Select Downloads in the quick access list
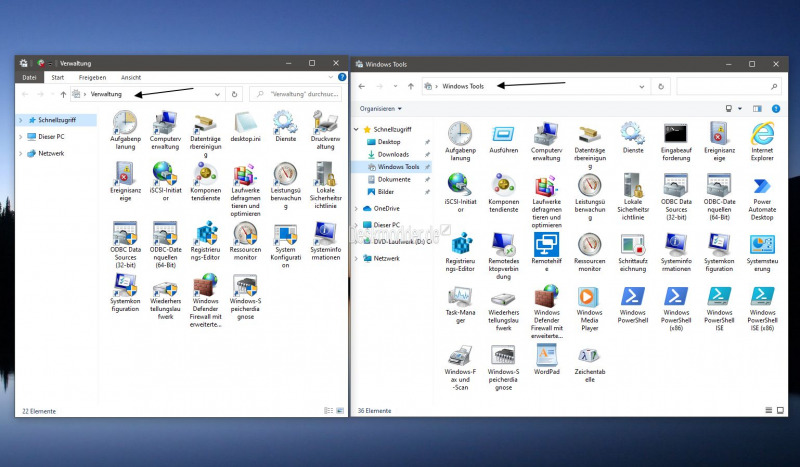The image size is (800, 467). tap(393, 154)
